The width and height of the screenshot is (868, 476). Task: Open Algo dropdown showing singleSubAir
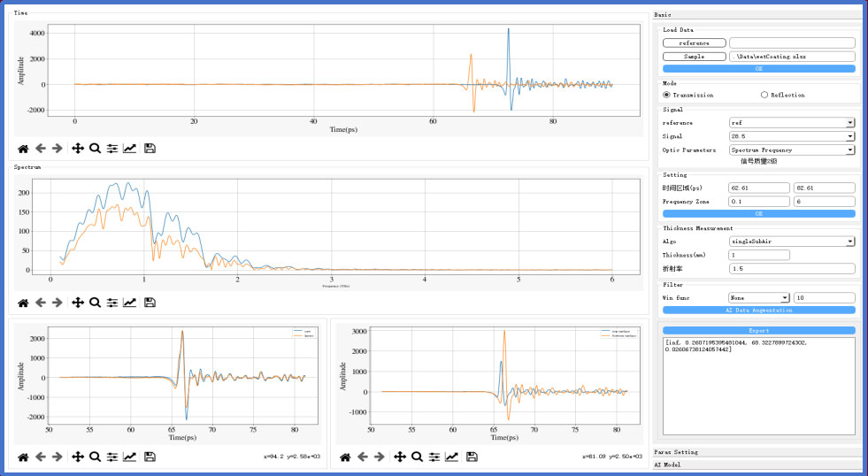791,241
